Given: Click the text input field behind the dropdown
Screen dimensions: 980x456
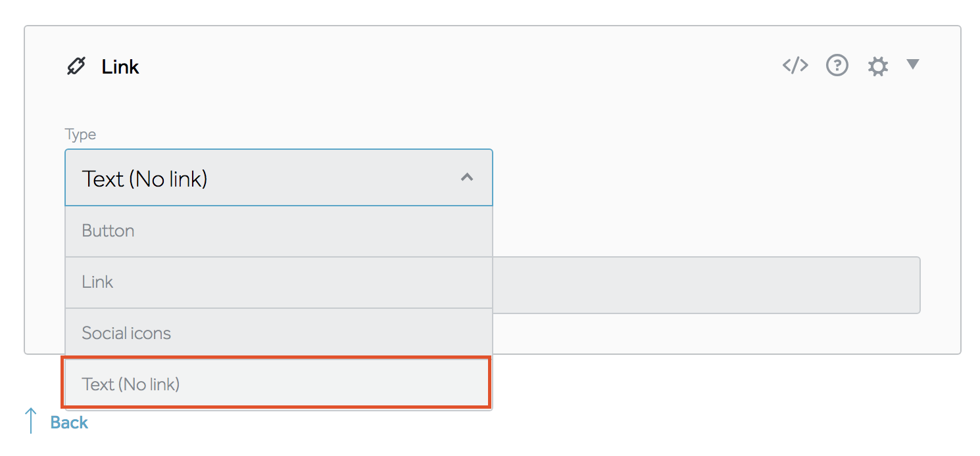Looking at the screenshot, I should click(x=705, y=285).
